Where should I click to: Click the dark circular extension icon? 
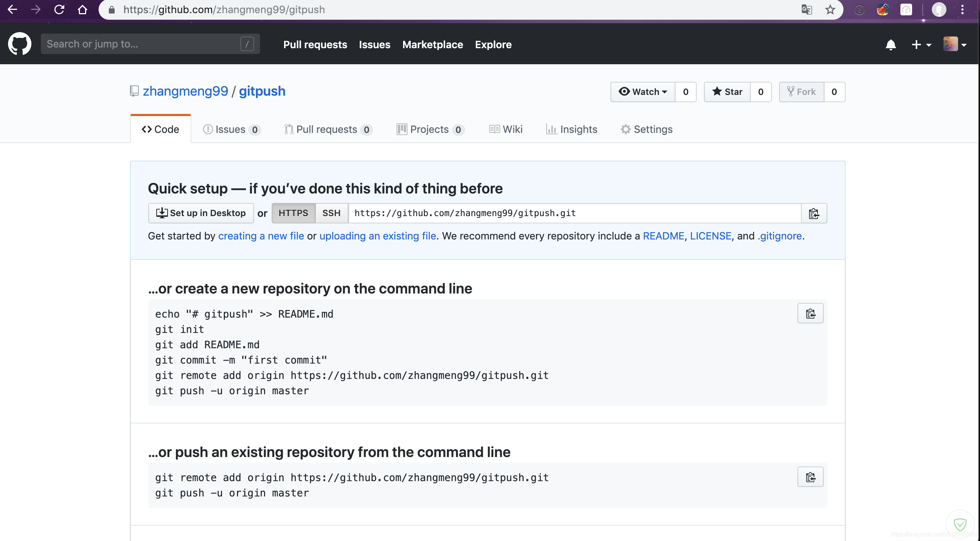point(860,9)
